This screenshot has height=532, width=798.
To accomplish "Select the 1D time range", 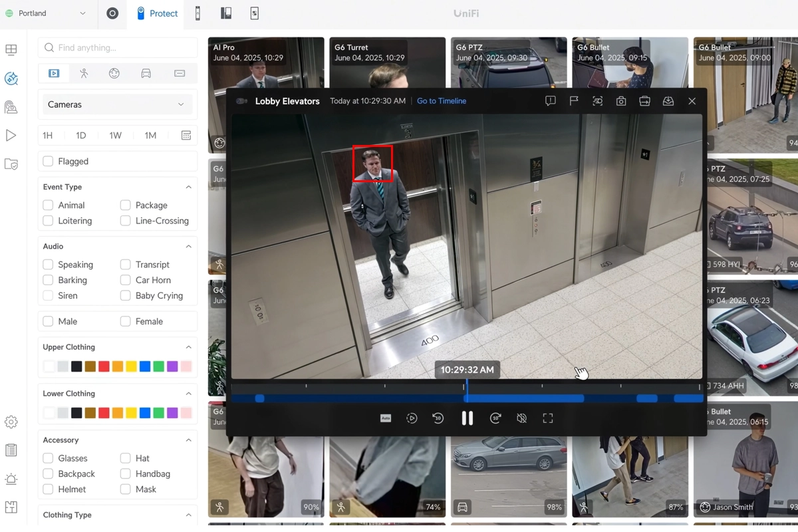I will [x=81, y=136].
